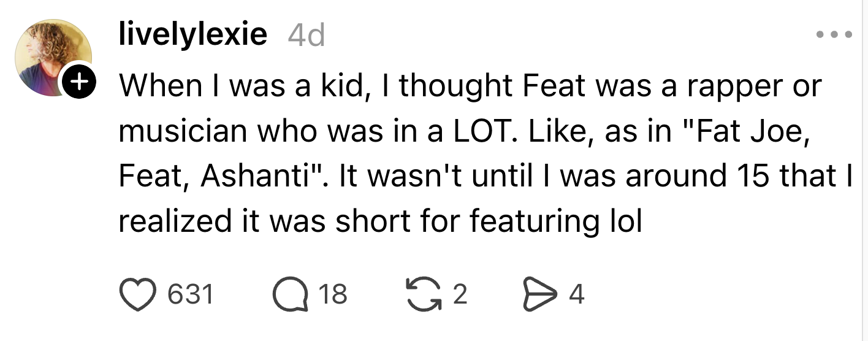
Task: Click the repost count of 2
Action: pyautogui.click(x=460, y=295)
